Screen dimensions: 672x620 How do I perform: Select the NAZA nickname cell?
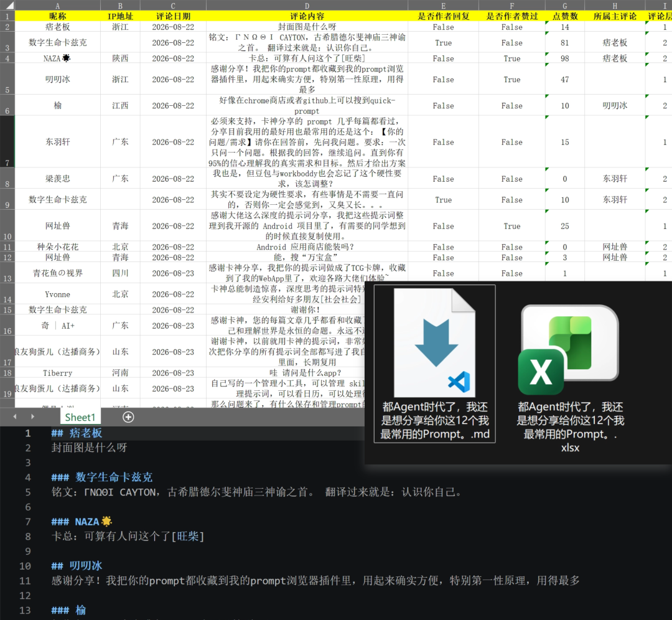(x=57, y=59)
